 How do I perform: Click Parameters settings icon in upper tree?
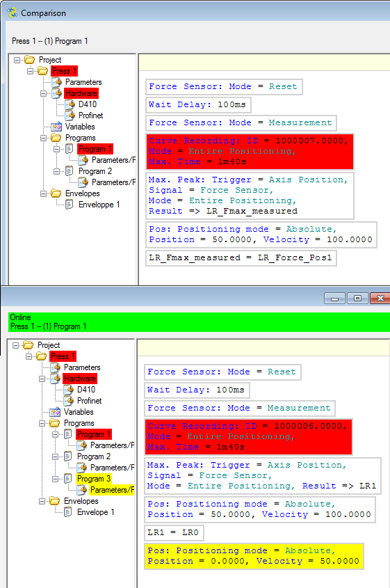[56, 81]
